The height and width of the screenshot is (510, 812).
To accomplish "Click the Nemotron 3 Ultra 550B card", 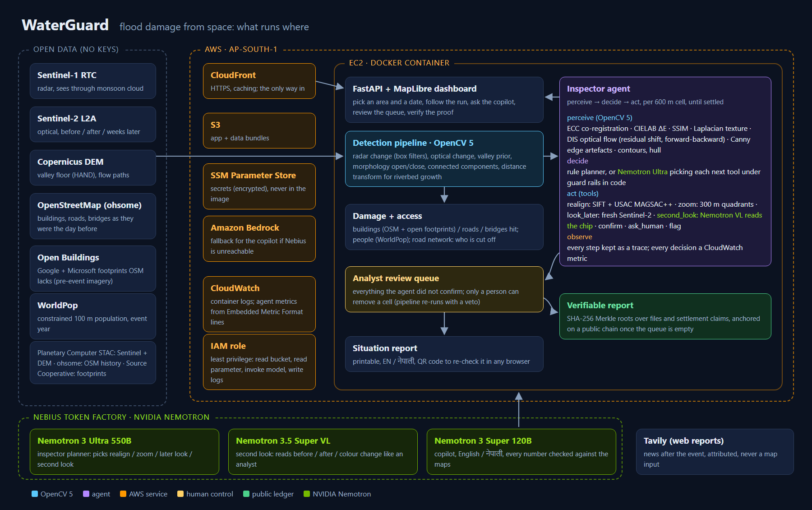I will click(125, 452).
